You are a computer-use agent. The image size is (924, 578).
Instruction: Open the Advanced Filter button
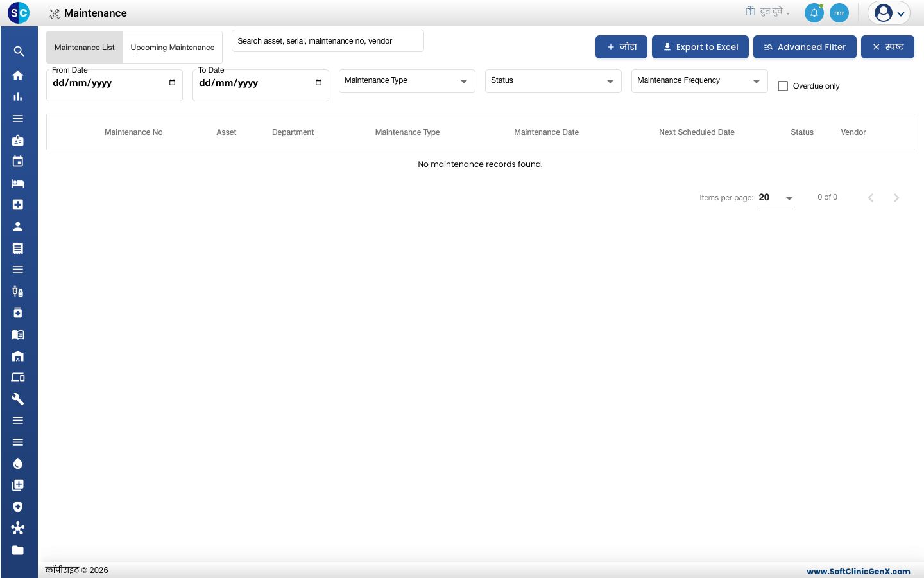pyautogui.click(x=805, y=47)
